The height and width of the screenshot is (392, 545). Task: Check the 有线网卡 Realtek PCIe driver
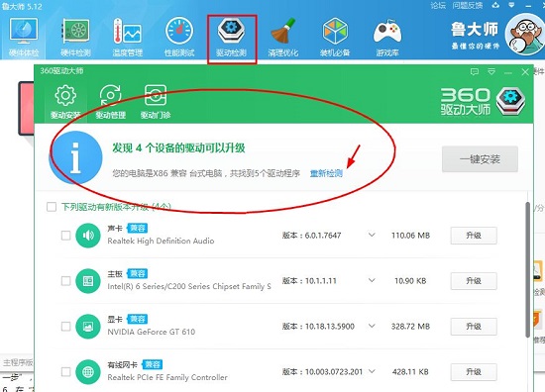click(65, 372)
